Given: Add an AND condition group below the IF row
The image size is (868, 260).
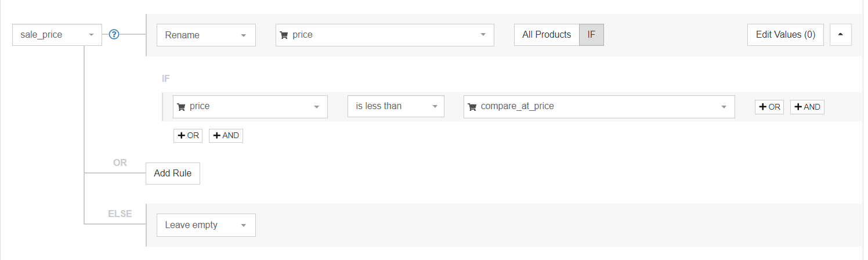Looking at the screenshot, I should pyautogui.click(x=226, y=136).
